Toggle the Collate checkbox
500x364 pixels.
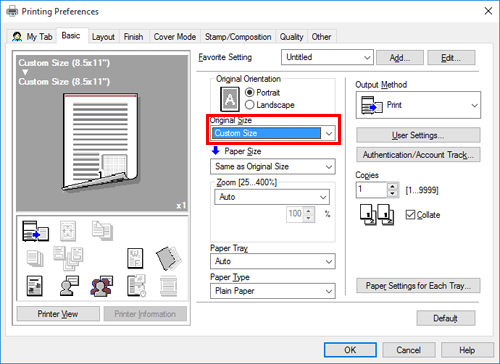pyautogui.click(x=410, y=215)
